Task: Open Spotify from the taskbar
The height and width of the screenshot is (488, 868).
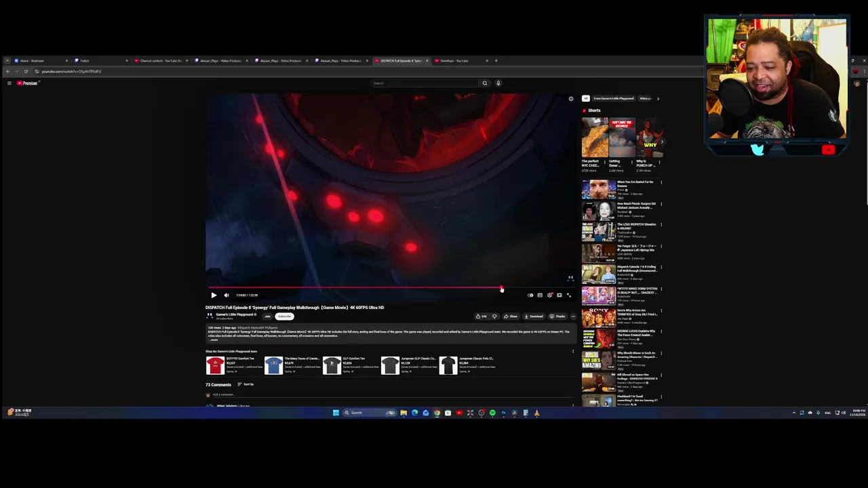Action: coord(492,413)
